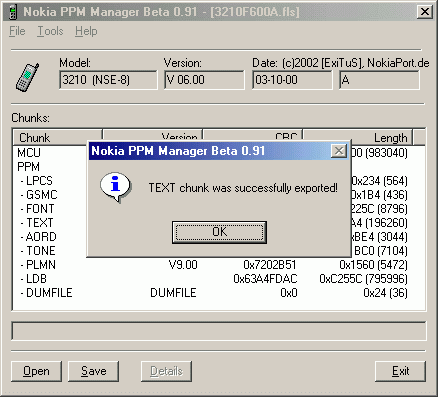Viewport: 438px width, 397px height.
Task: Click the field containing letter A
Action: tap(379, 80)
